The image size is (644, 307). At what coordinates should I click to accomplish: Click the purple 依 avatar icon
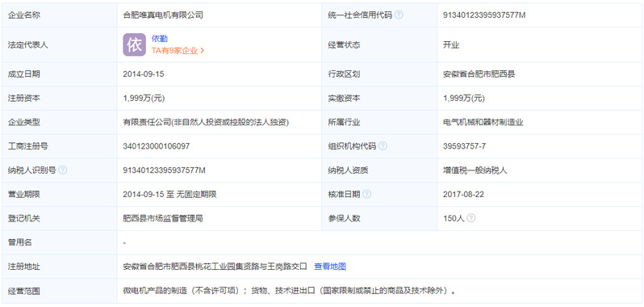pos(134,44)
